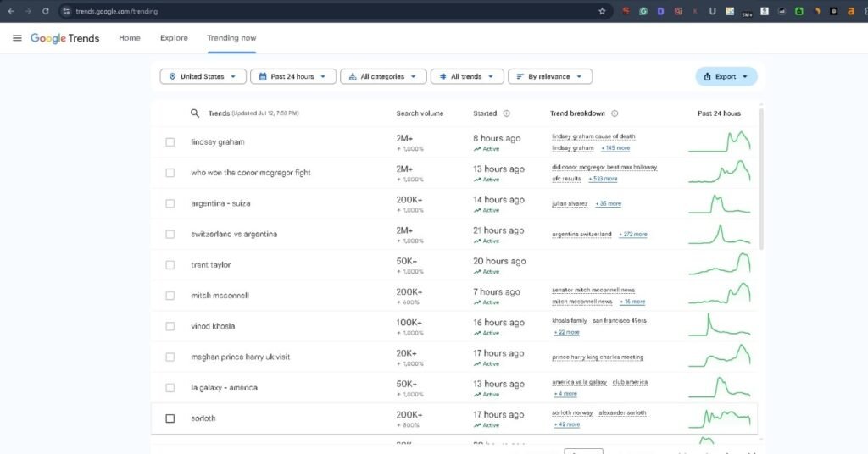
Task: Open the Export dropdown button
Action: click(x=726, y=76)
